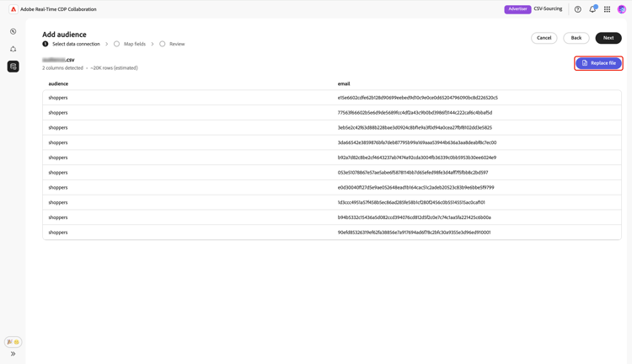Click 'shoppers' in the first table row
Image resolution: width=632 pixels, height=364 pixels.
pos(58,98)
